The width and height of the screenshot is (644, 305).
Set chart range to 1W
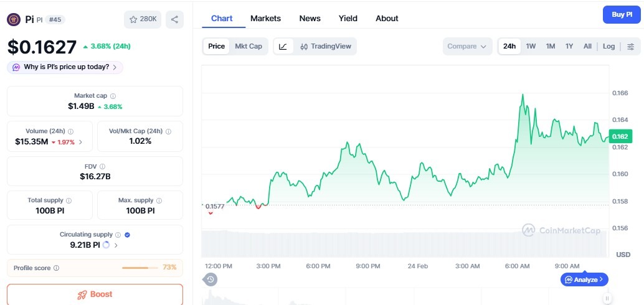point(531,47)
